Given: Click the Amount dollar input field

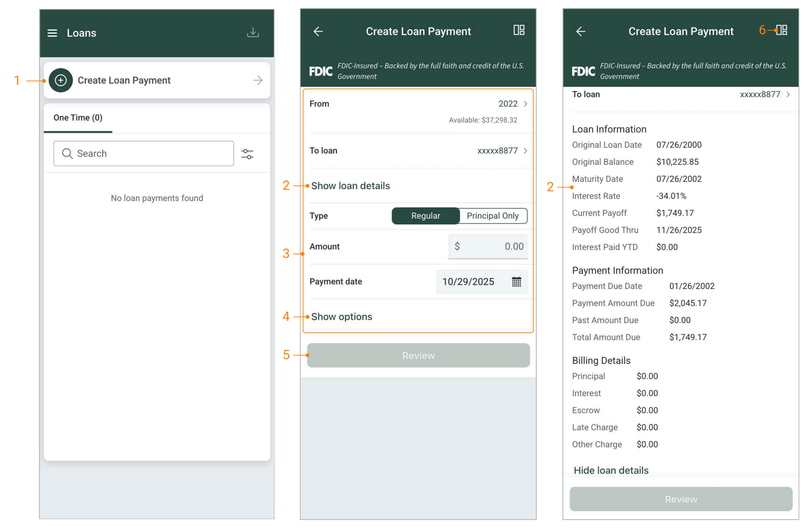Looking at the screenshot, I should 488,247.
